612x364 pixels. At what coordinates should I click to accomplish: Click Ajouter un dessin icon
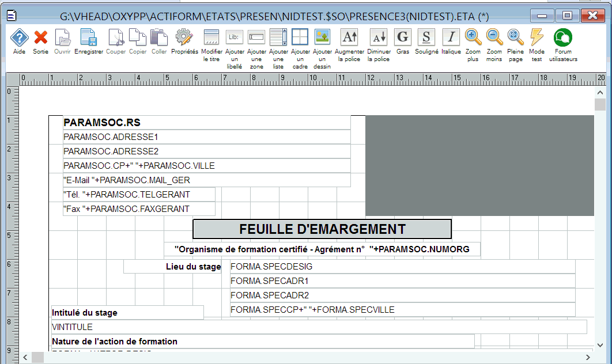pos(322,37)
